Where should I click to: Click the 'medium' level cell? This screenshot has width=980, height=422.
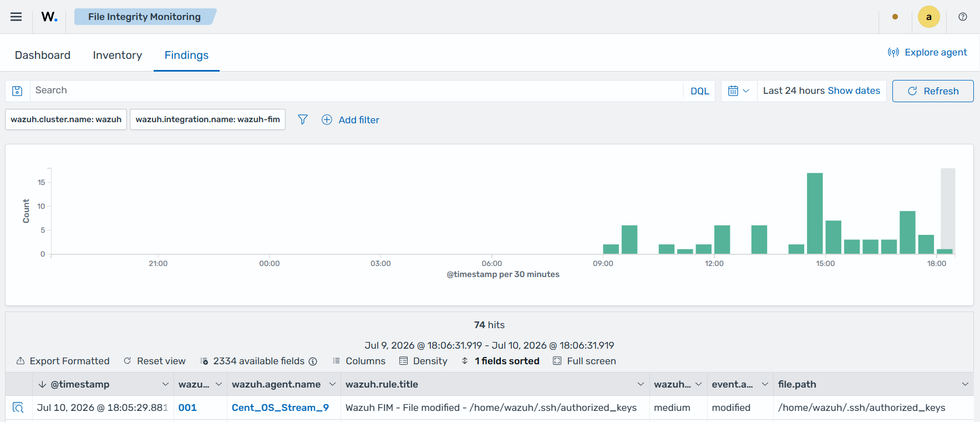tap(678, 408)
